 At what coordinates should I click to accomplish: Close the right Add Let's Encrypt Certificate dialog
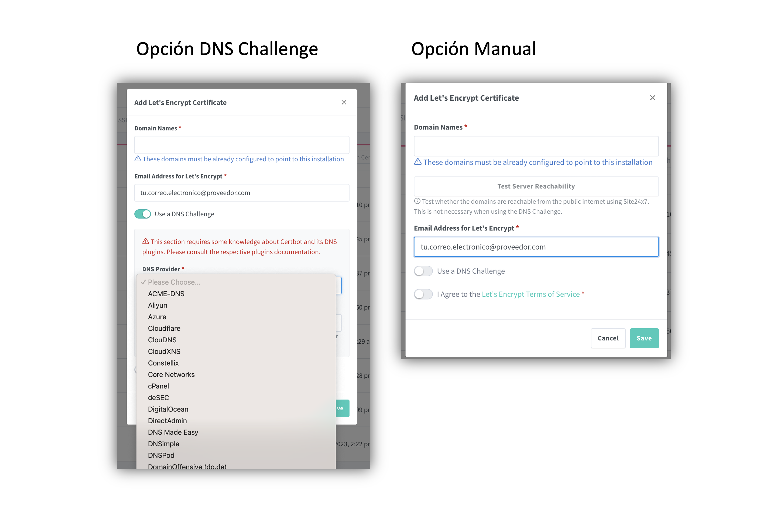point(652,98)
